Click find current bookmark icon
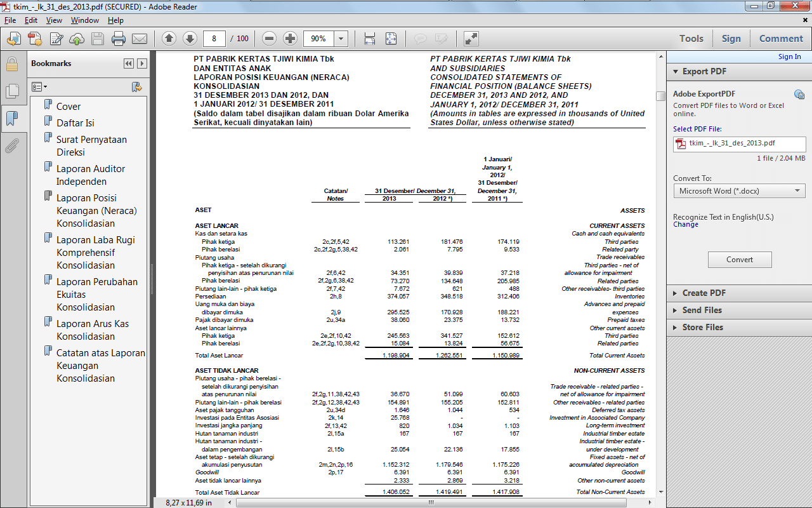The height and width of the screenshot is (508, 812). point(136,86)
